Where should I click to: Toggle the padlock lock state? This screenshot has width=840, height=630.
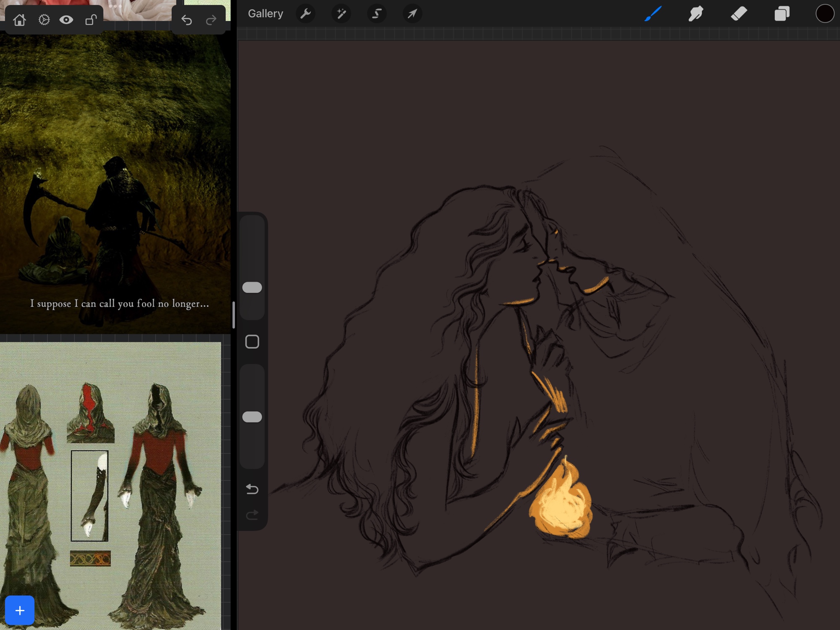(91, 20)
